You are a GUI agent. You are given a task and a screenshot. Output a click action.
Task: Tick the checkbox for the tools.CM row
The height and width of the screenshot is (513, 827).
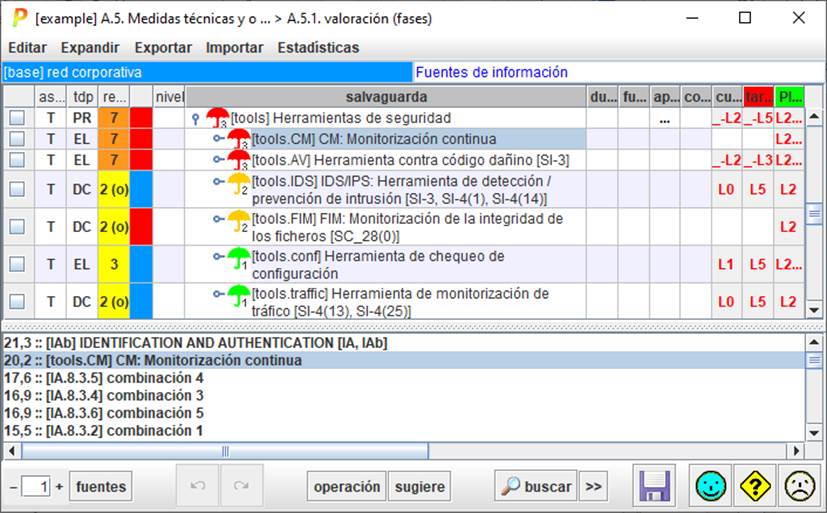click(17, 139)
